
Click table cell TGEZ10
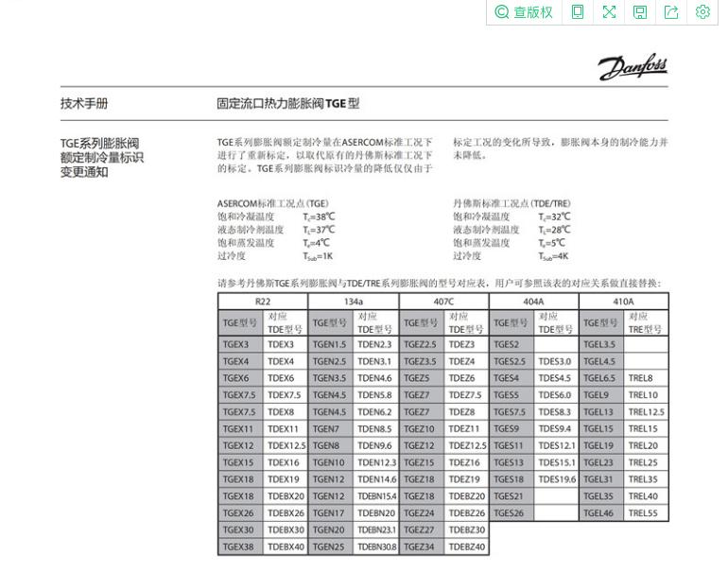422,428
